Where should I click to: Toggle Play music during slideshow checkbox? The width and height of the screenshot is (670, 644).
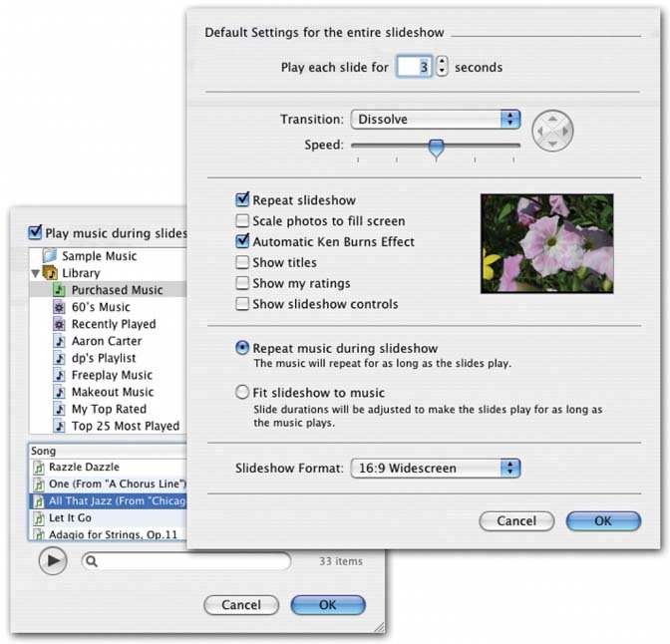[35, 232]
